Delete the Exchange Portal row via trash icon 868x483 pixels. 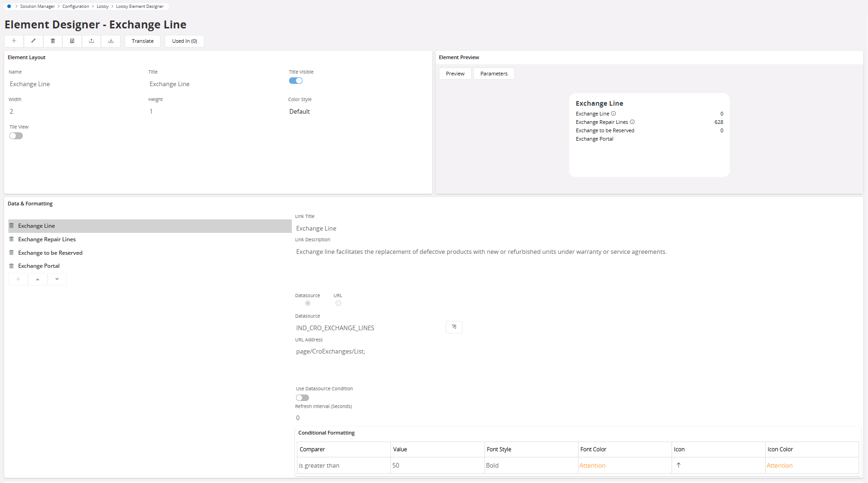coord(12,266)
